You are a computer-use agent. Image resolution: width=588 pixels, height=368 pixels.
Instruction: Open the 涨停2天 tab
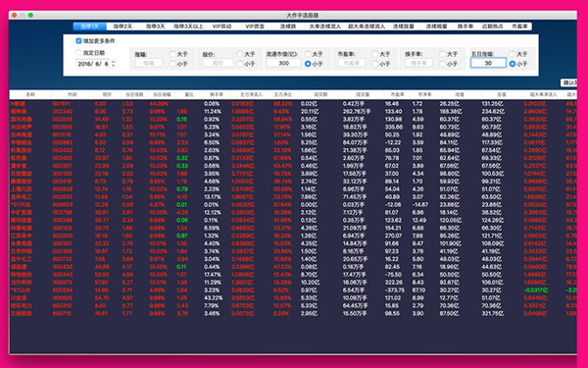tap(122, 26)
